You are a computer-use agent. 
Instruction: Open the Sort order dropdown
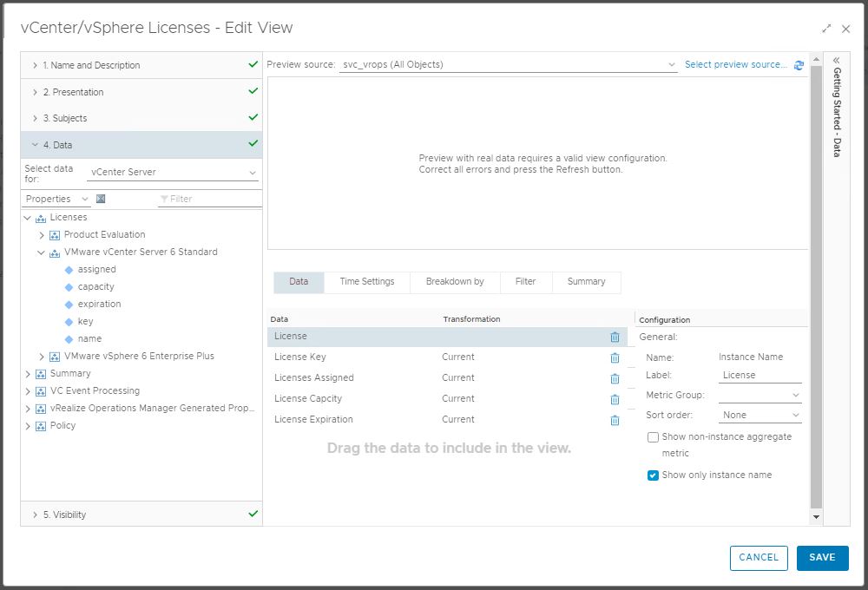pyautogui.click(x=760, y=416)
